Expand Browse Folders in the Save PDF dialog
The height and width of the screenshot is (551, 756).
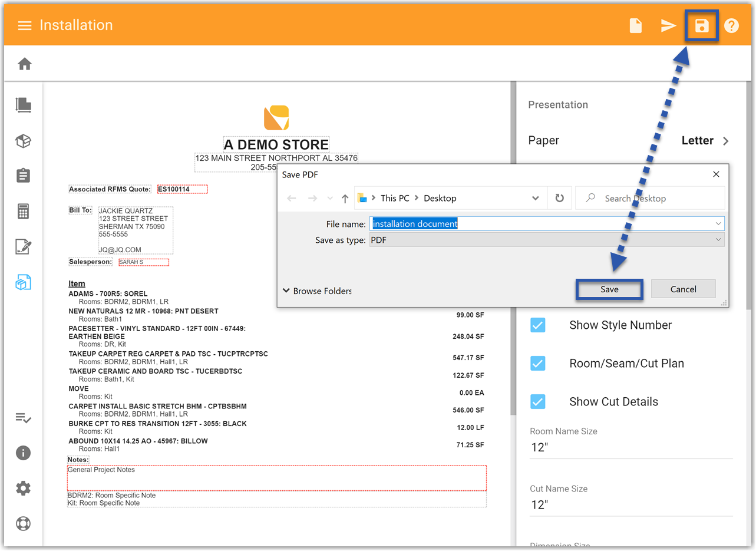click(x=317, y=291)
